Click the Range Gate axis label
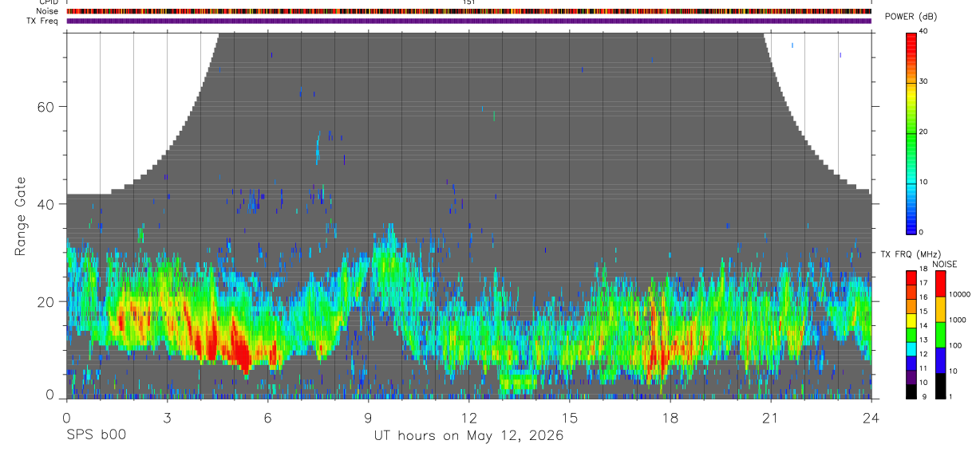Viewport: 980px width, 452px height. 20,216
